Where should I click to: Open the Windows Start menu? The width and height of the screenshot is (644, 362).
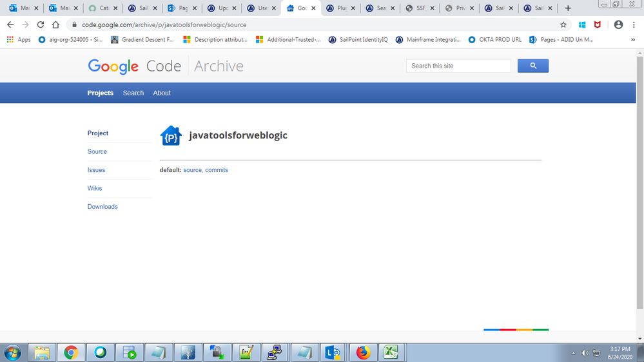pyautogui.click(x=12, y=352)
